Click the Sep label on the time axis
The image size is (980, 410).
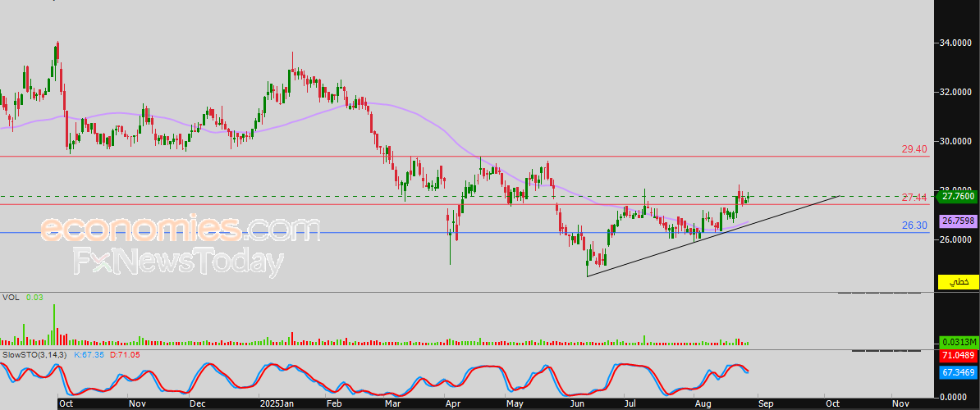[766, 403]
